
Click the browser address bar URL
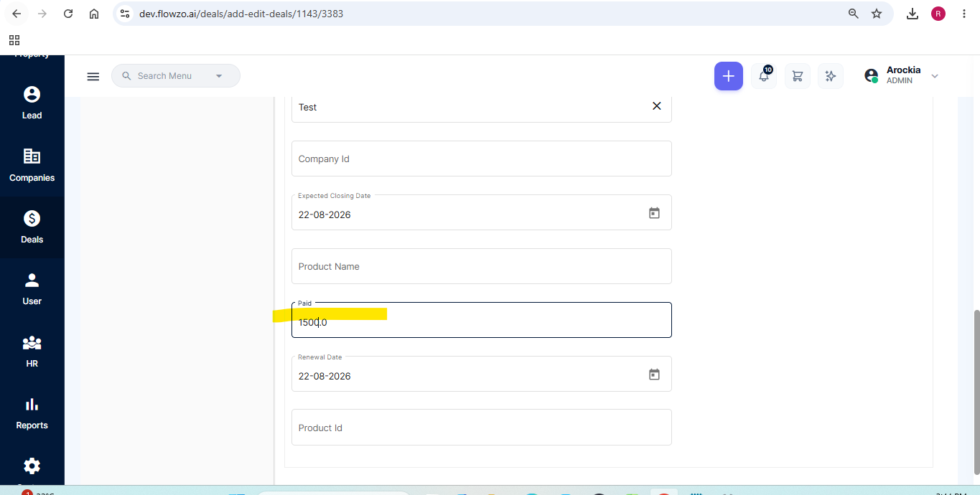[241, 14]
